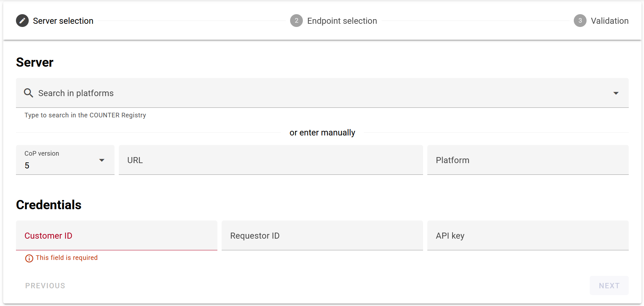Switch to the Endpoint selection step

point(342,21)
